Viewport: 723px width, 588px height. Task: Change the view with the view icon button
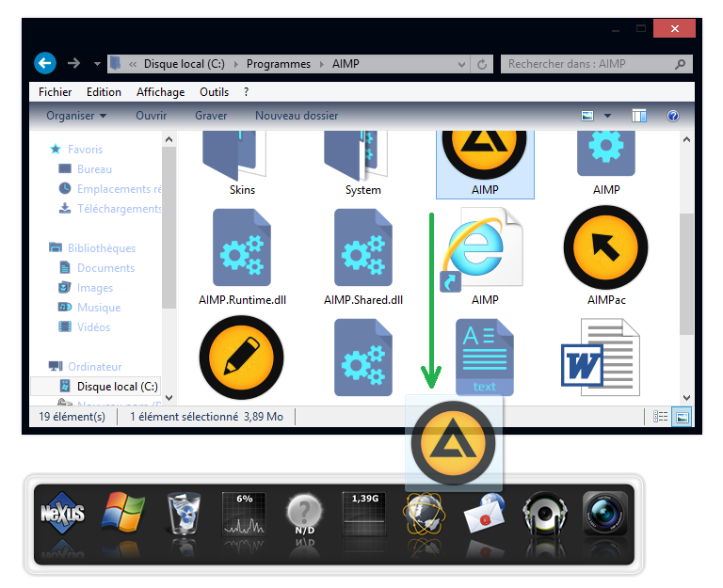[x=587, y=116]
